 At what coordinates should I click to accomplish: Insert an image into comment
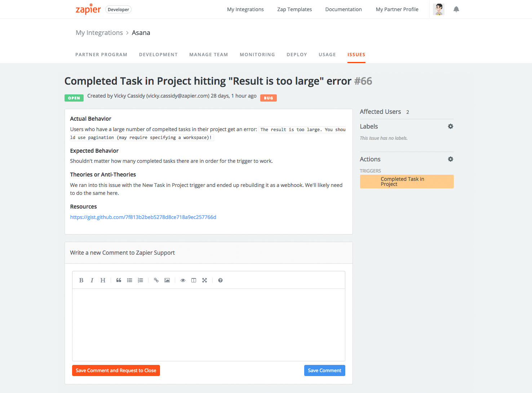coord(167,280)
